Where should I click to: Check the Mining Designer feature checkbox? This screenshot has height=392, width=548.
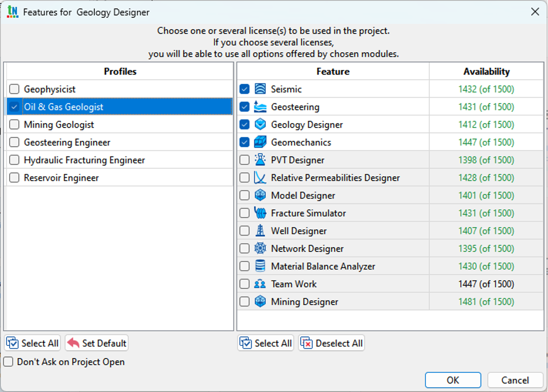pos(245,301)
